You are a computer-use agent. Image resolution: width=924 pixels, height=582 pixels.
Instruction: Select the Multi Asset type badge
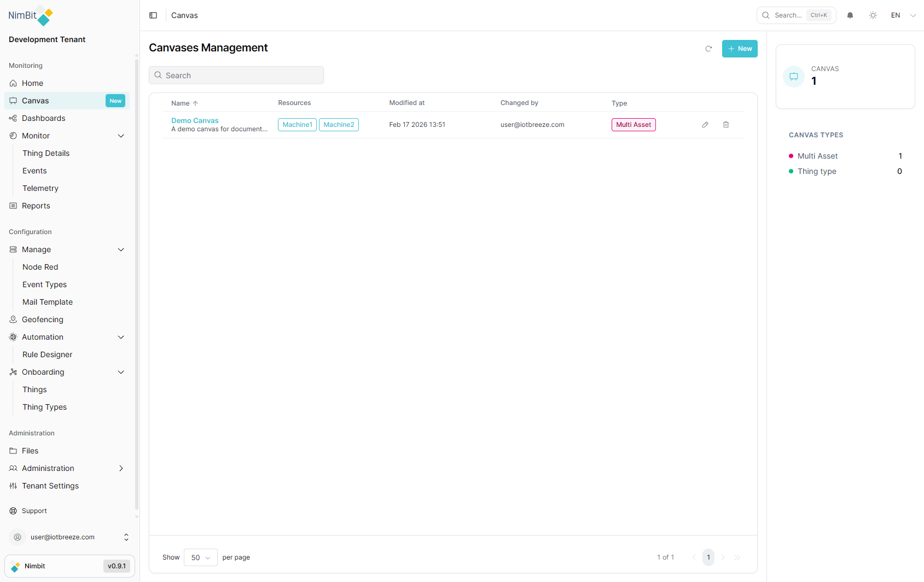click(634, 124)
